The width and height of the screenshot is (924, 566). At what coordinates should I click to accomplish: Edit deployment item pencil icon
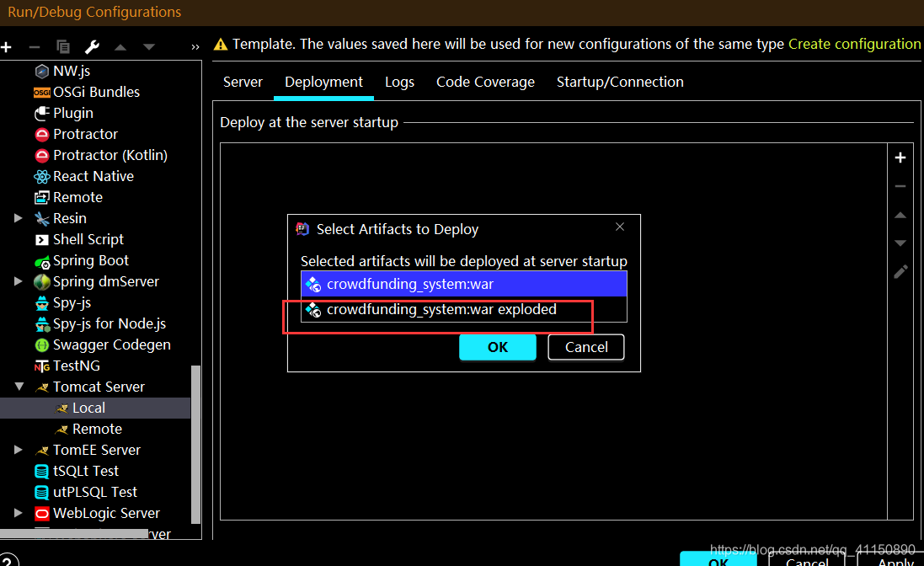click(900, 271)
